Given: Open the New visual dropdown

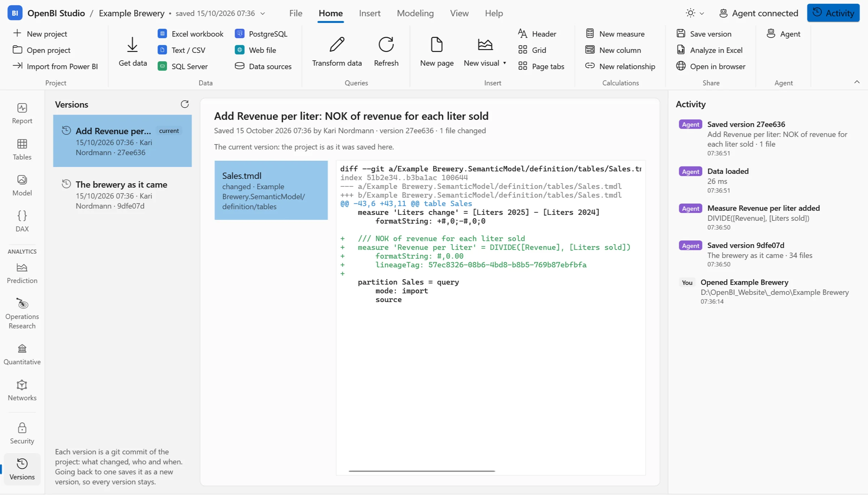Looking at the screenshot, I should tap(485, 52).
